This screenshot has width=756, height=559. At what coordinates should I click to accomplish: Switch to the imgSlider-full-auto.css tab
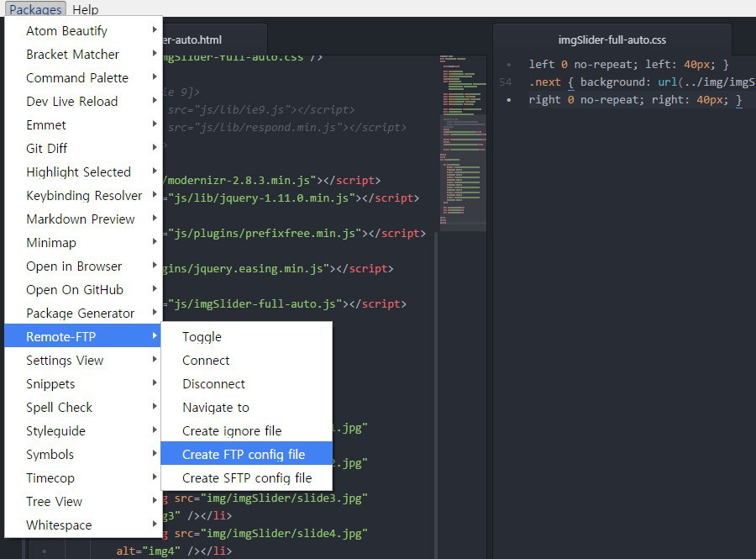[612, 40]
